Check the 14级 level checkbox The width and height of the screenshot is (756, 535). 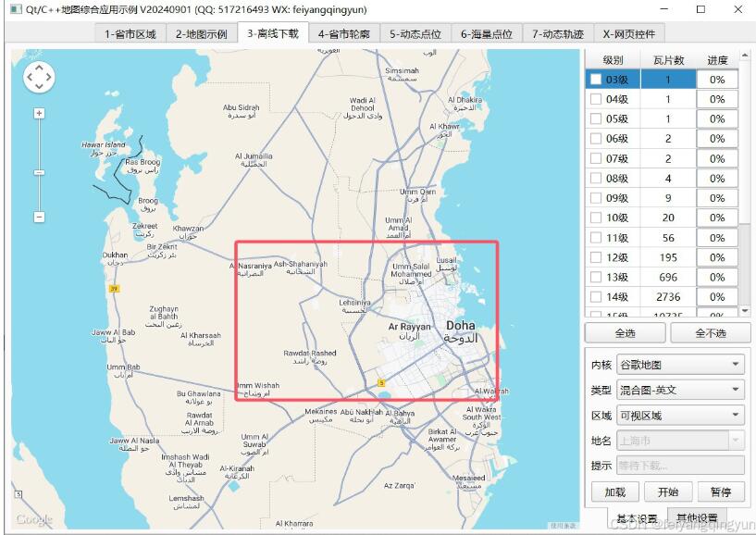pyautogui.click(x=597, y=297)
